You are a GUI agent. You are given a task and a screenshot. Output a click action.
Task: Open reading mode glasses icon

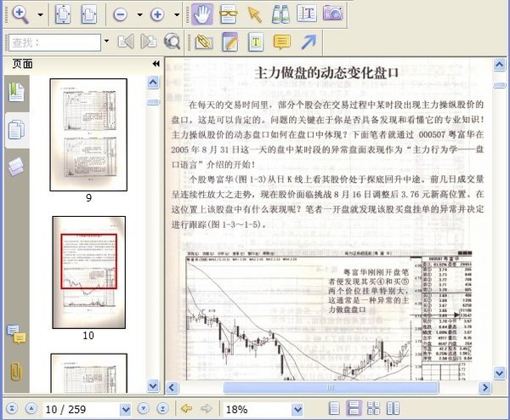tap(229, 14)
